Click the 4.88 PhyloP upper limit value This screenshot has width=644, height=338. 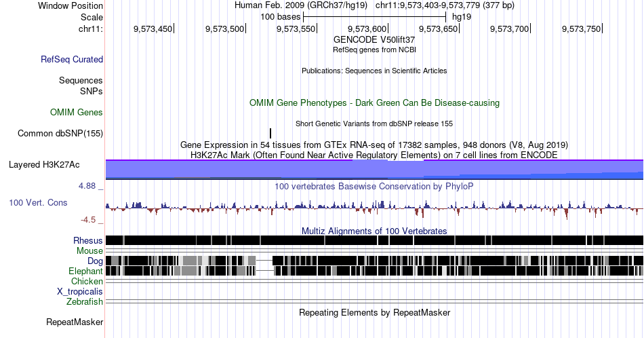click(x=87, y=186)
